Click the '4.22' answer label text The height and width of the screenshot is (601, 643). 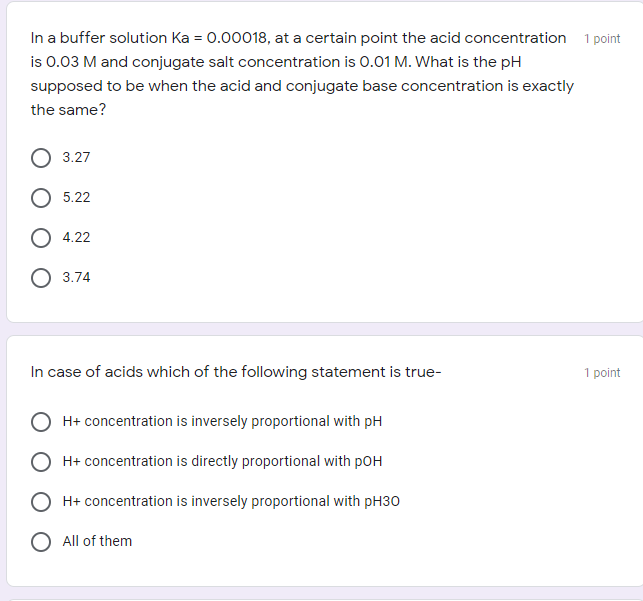coord(76,237)
